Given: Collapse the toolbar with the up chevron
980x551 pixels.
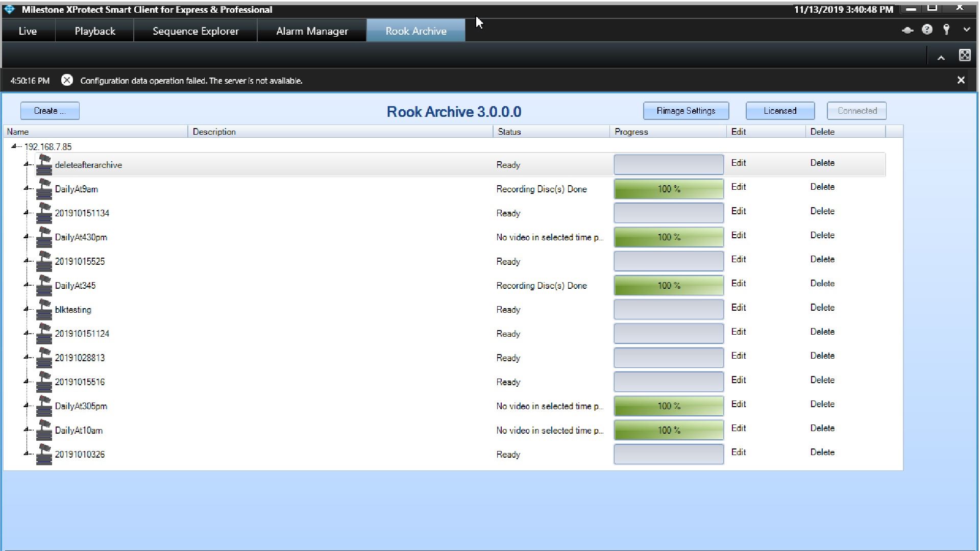Looking at the screenshot, I should coord(941,58).
